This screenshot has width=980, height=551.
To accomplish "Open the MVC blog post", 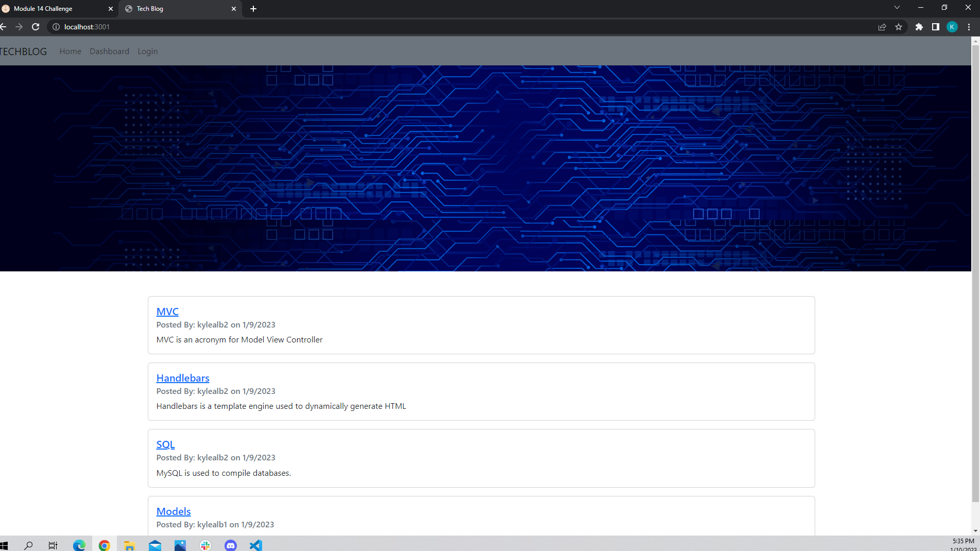I will coord(167,312).
